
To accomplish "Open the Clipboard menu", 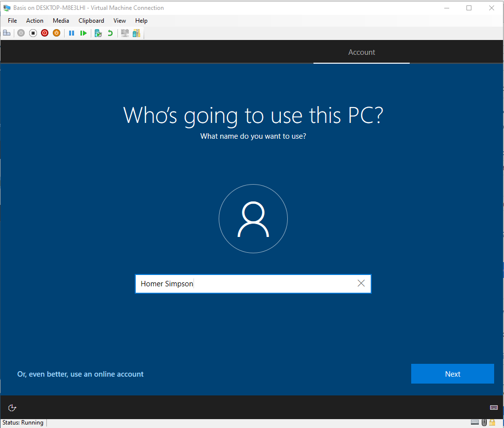I will coord(91,21).
